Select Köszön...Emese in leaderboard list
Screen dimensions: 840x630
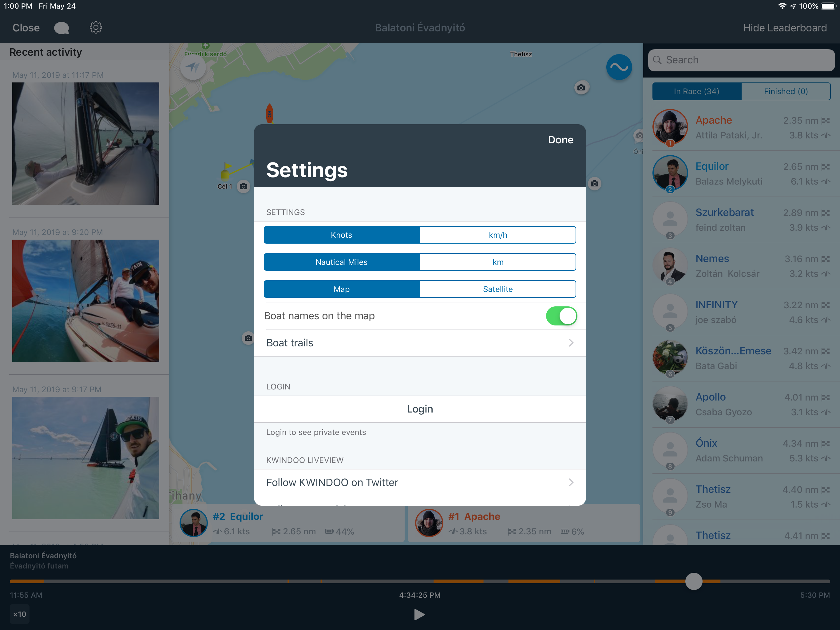[741, 358]
